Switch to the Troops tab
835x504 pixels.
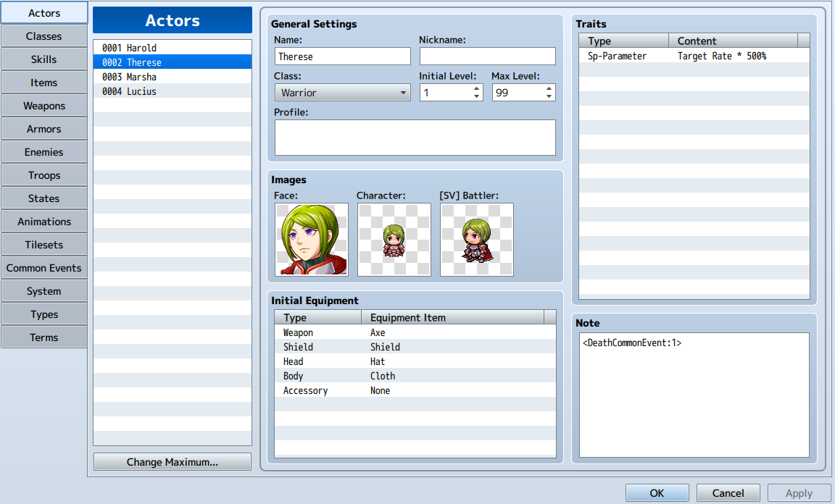click(44, 175)
